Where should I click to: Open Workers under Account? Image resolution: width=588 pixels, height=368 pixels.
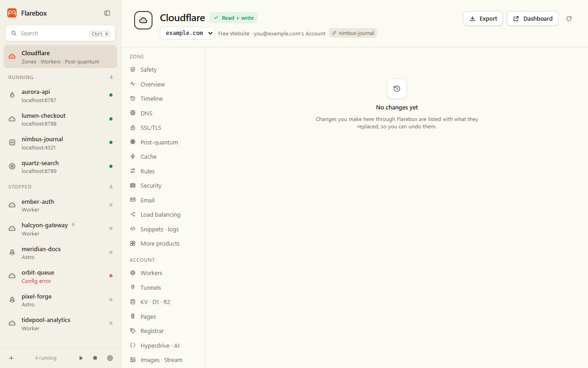163,273
